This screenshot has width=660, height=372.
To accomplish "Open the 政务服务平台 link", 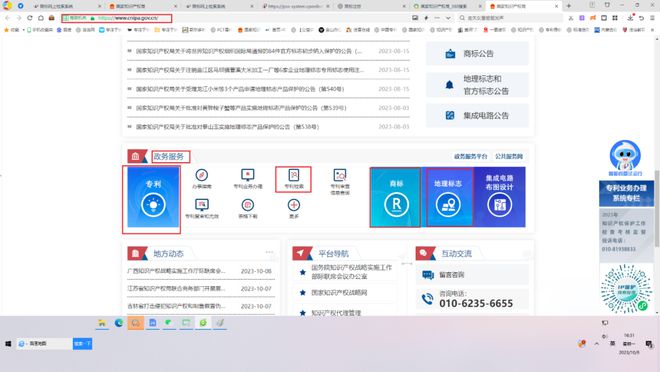I will (x=470, y=156).
